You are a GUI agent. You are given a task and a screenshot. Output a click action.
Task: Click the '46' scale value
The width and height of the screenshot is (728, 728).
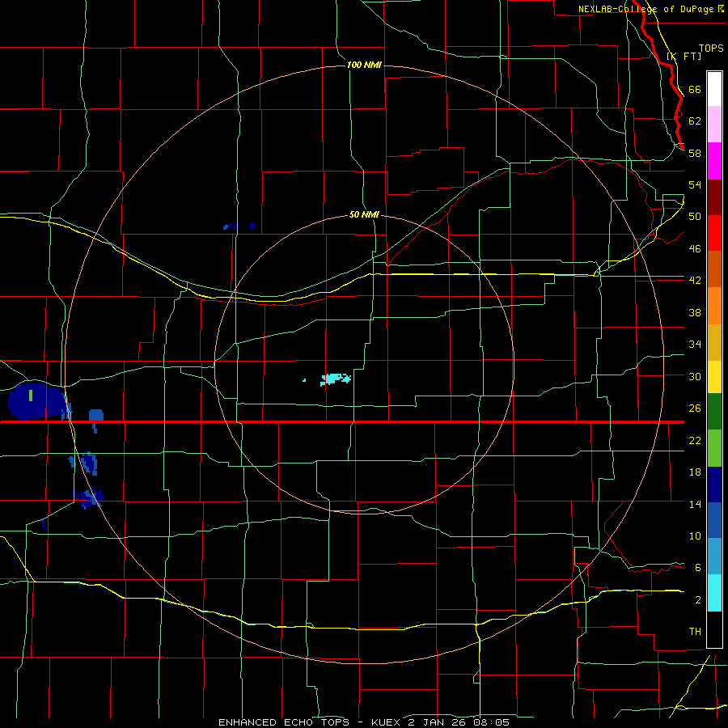tap(695, 249)
